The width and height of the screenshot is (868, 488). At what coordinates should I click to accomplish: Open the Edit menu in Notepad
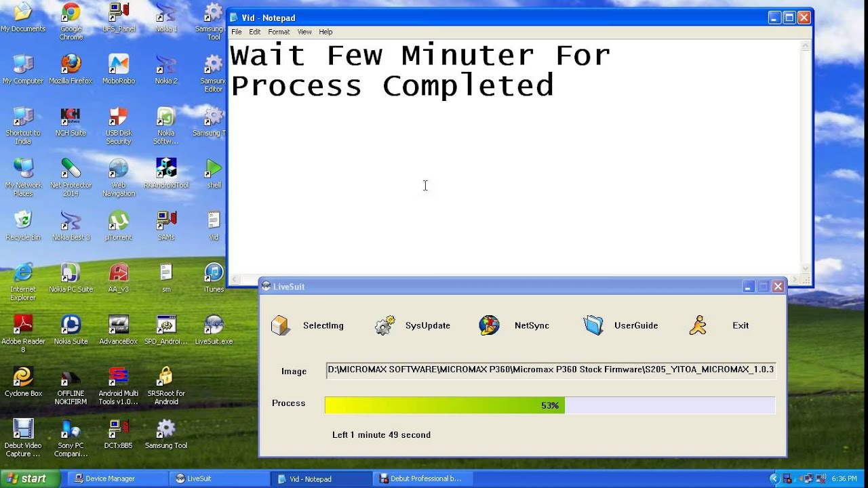click(254, 32)
